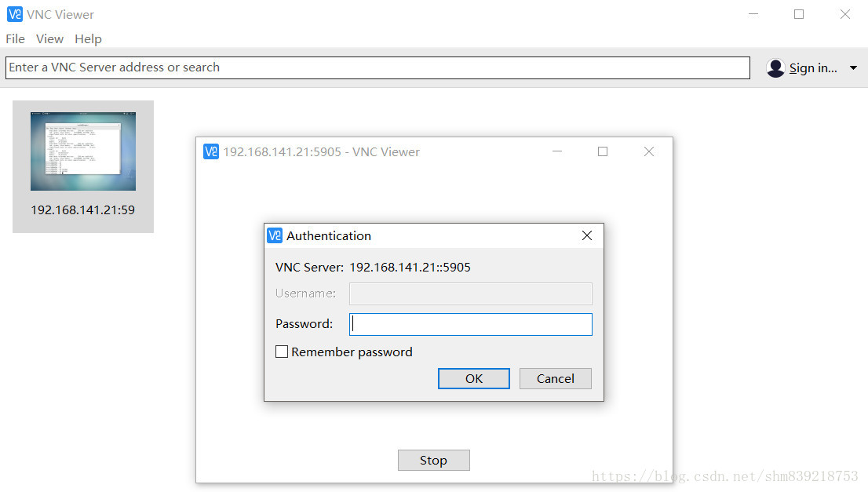Expand the Sign in dropdown arrow
868x492 pixels.
[853, 68]
